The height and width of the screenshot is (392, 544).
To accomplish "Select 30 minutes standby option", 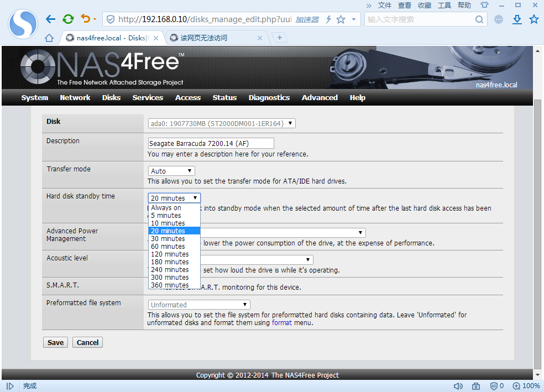I will point(174,239).
